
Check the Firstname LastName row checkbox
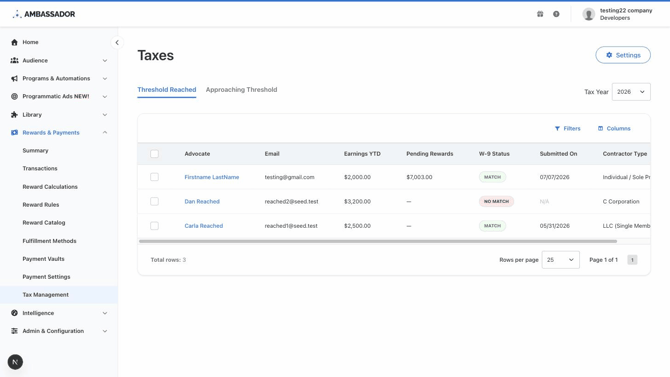pyautogui.click(x=154, y=177)
